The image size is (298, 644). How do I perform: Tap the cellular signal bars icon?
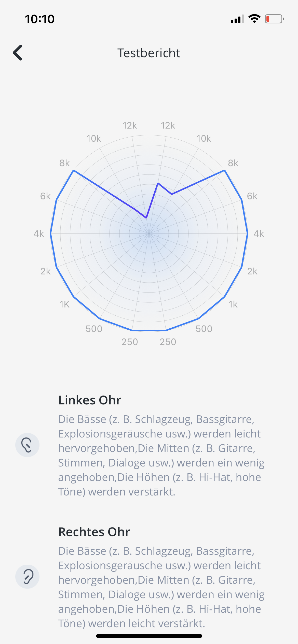pos(237,19)
